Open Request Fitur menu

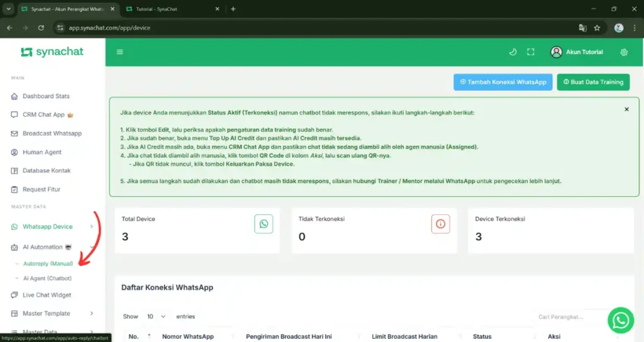point(41,189)
